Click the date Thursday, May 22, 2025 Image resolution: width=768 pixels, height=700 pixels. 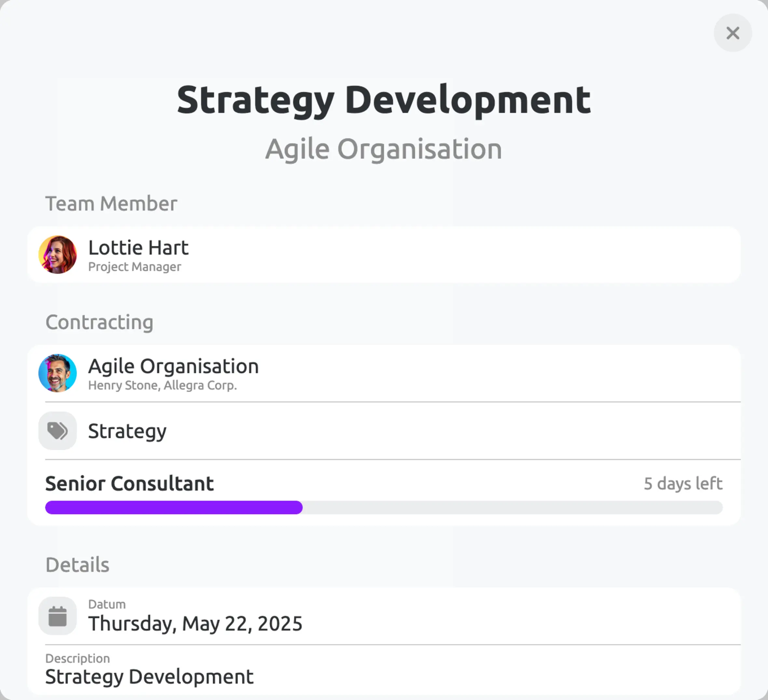tap(195, 624)
